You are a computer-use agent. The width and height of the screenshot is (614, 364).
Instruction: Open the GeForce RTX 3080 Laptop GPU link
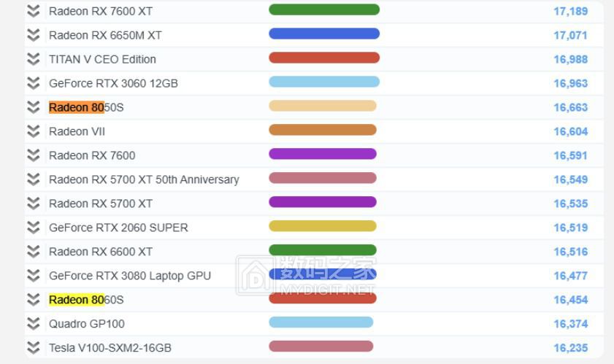(130, 276)
